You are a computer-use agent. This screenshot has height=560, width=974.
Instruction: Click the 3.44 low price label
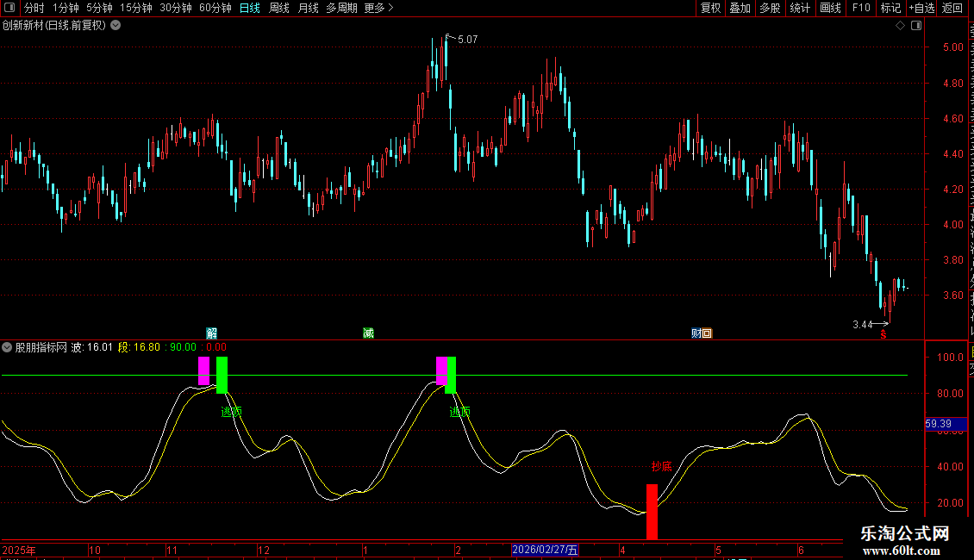[863, 325]
